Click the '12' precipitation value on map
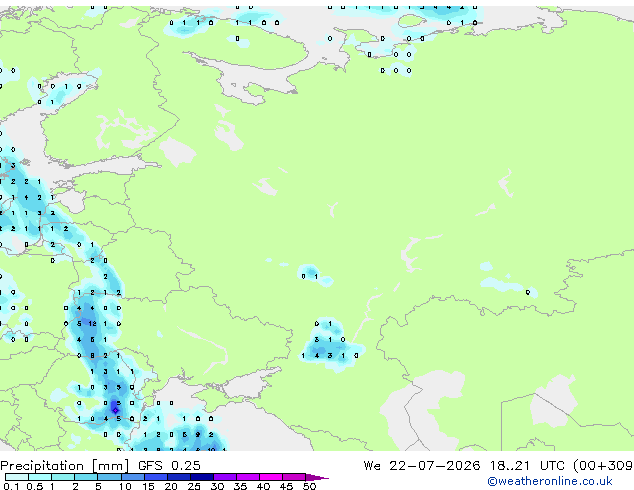 coord(92,323)
